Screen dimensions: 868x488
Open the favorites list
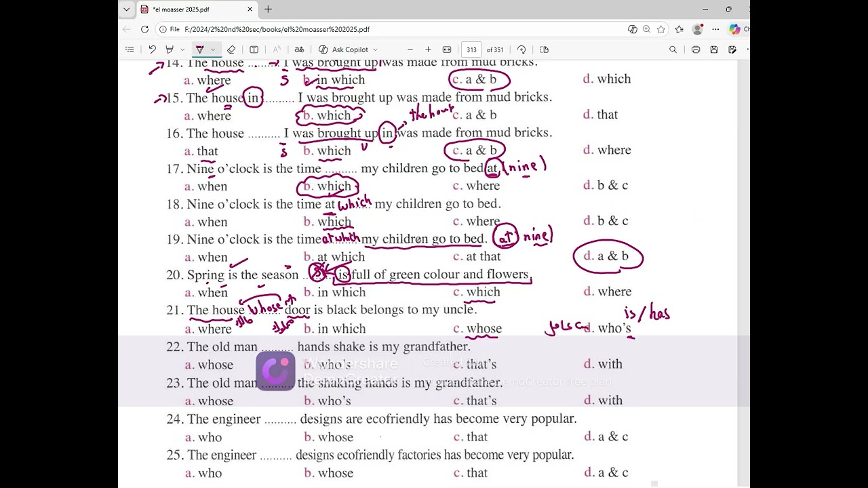pyautogui.click(x=679, y=29)
